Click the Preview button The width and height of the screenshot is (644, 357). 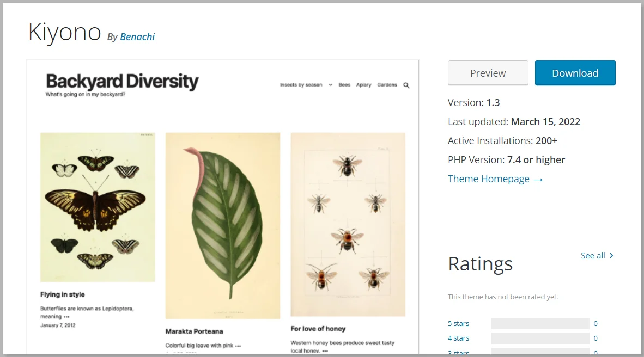[x=488, y=73]
